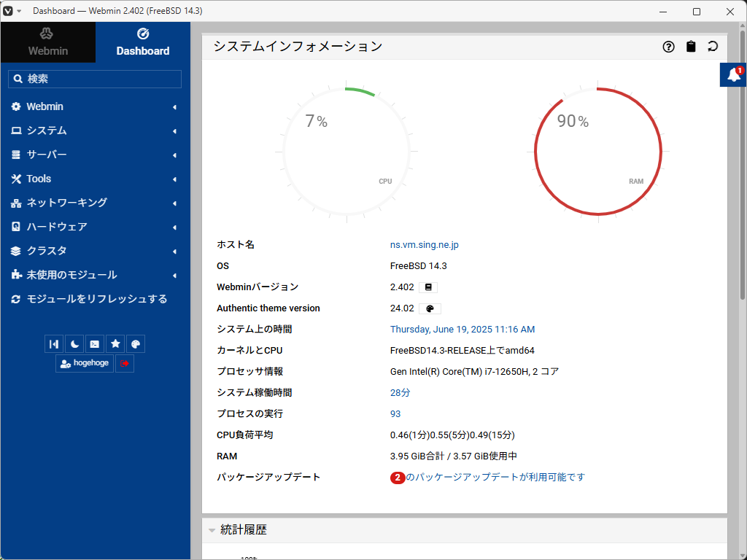
Task: Open the ネットワーキング sidebar section
Action: [x=95, y=203]
